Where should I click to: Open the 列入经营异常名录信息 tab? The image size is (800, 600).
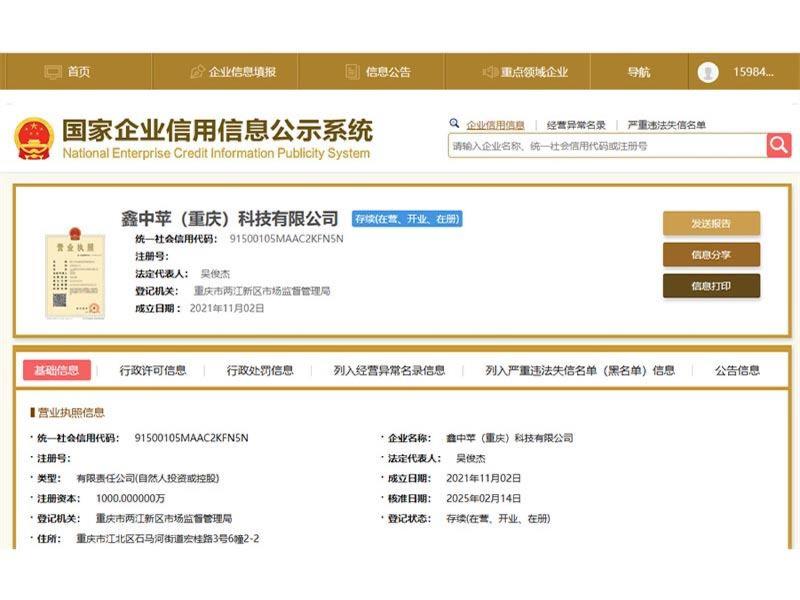point(389,370)
